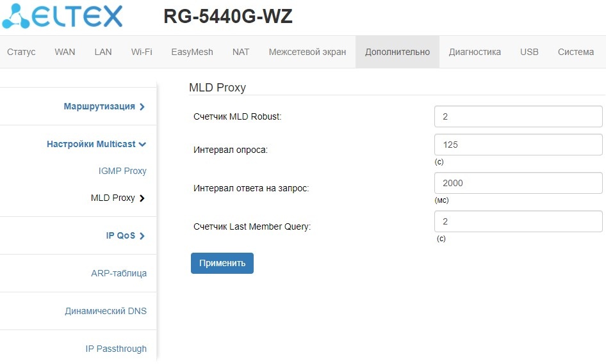Click the Счетчик MLD Robust input field
This screenshot has width=606, height=364.
point(518,116)
